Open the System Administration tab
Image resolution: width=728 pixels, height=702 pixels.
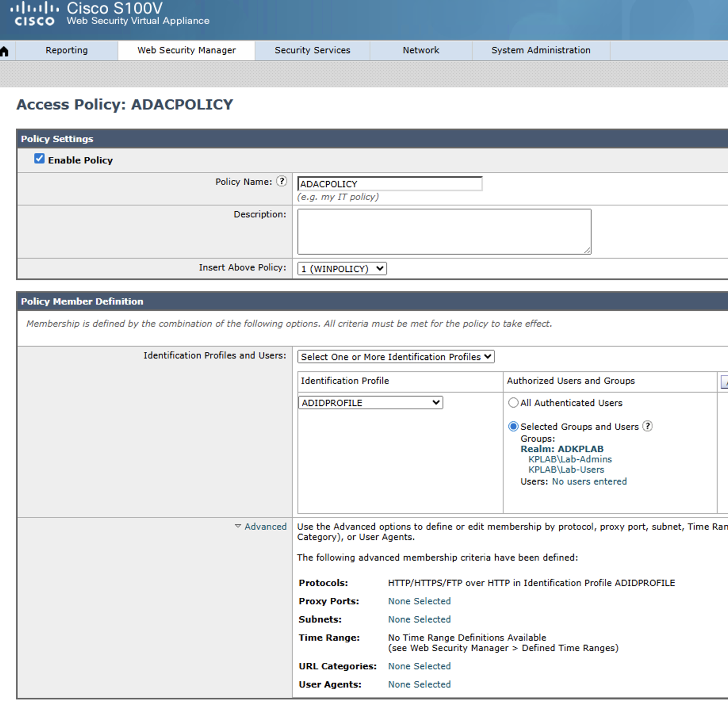pyautogui.click(x=540, y=50)
